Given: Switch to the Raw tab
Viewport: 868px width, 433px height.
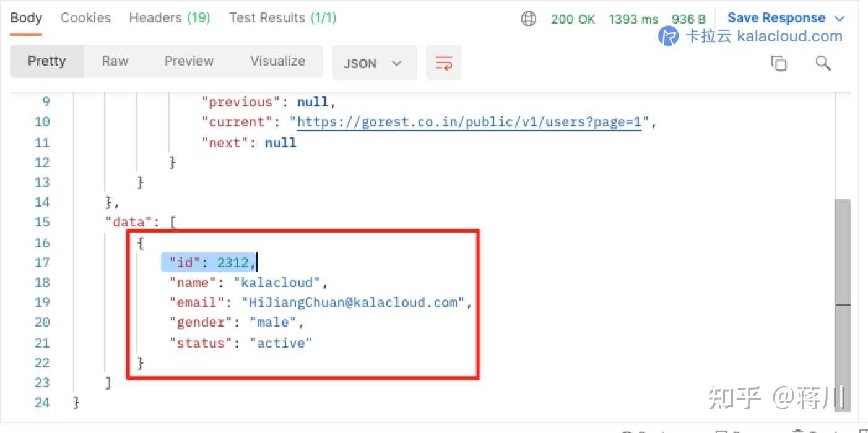Looking at the screenshot, I should pyautogui.click(x=115, y=61).
